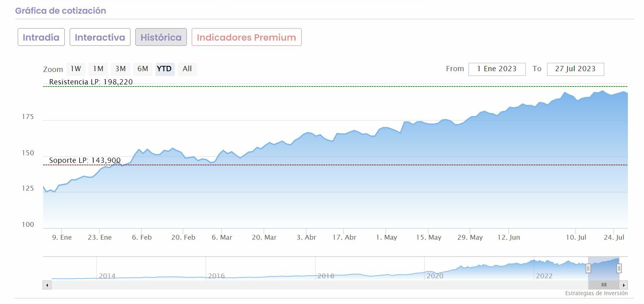Click the navigator scrollbar thumb grip
Screen dimensions: 644x304
click(x=604, y=285)
